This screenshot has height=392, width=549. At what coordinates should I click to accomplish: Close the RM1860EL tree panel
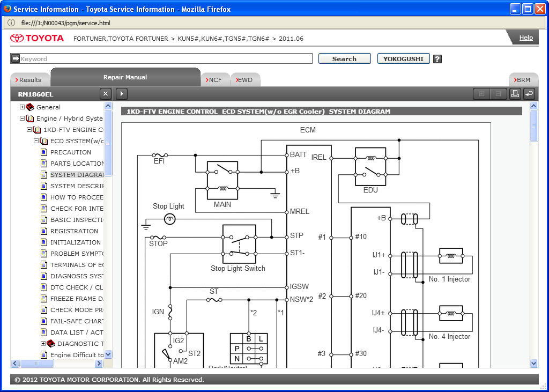[x=106, y=94]
